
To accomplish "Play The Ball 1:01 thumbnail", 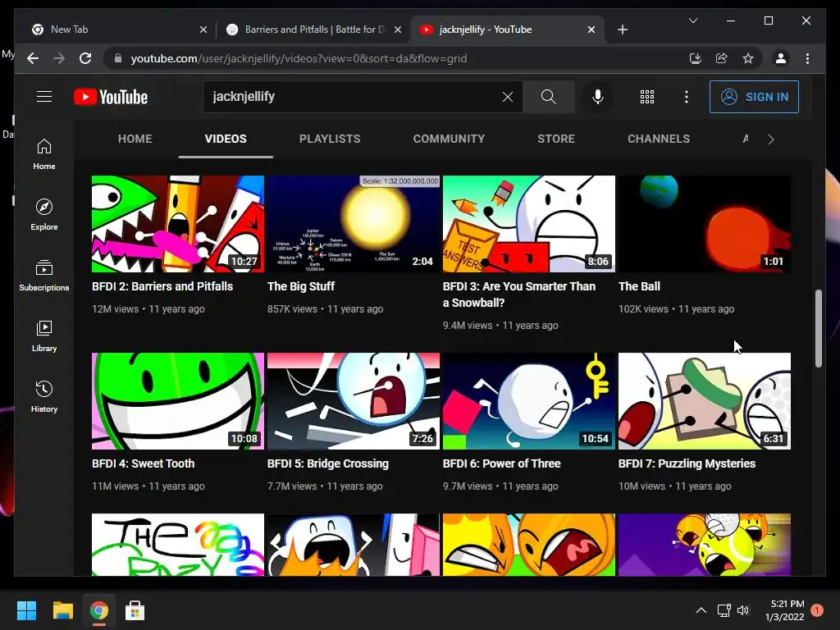I will 705,224.
